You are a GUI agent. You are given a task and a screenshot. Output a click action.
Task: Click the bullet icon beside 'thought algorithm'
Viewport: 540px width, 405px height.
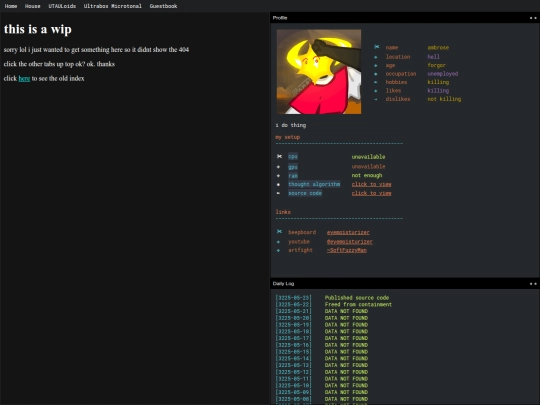(x=279, y=185)
